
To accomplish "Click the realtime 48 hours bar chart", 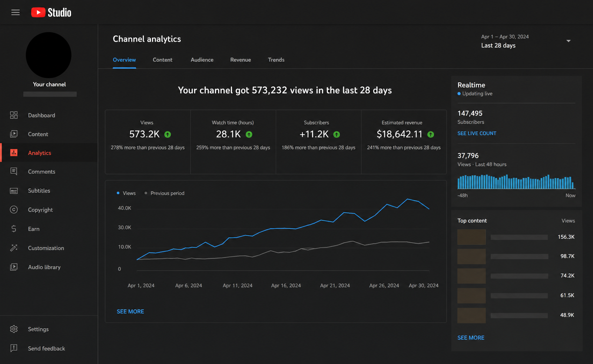I will [516, 182].
